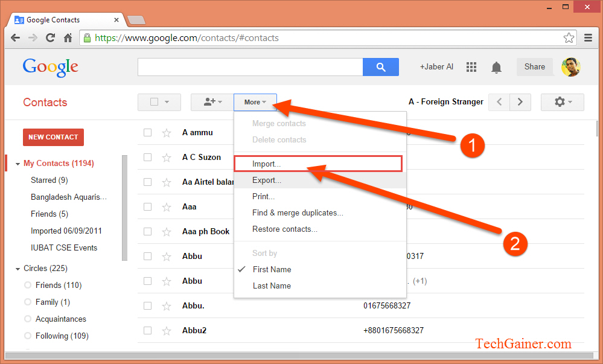Click the Share button
This screenshot has height=364, width=603.
(x=534, y=66)
